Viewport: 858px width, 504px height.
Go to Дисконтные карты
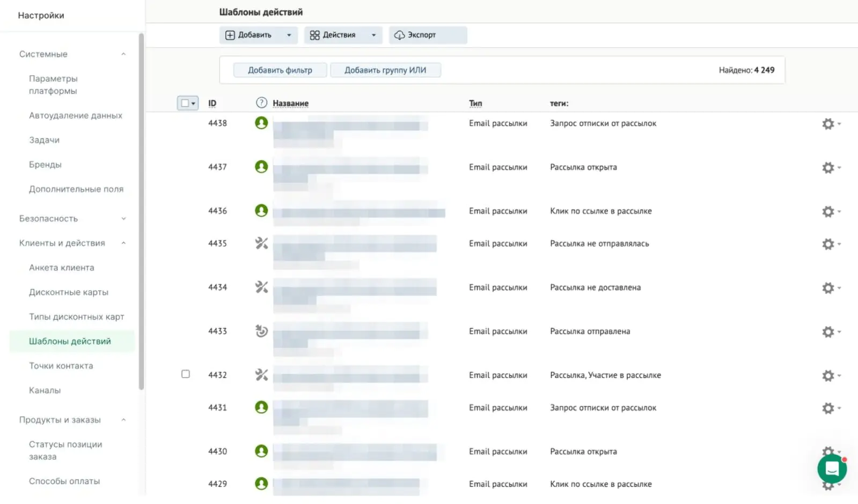click(x=69, y=292)
